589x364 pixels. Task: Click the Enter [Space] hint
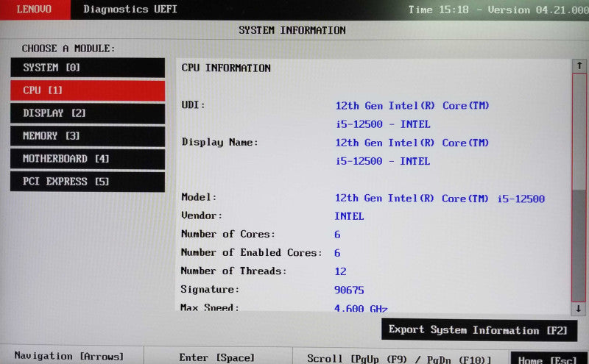(x=216, y=357)
